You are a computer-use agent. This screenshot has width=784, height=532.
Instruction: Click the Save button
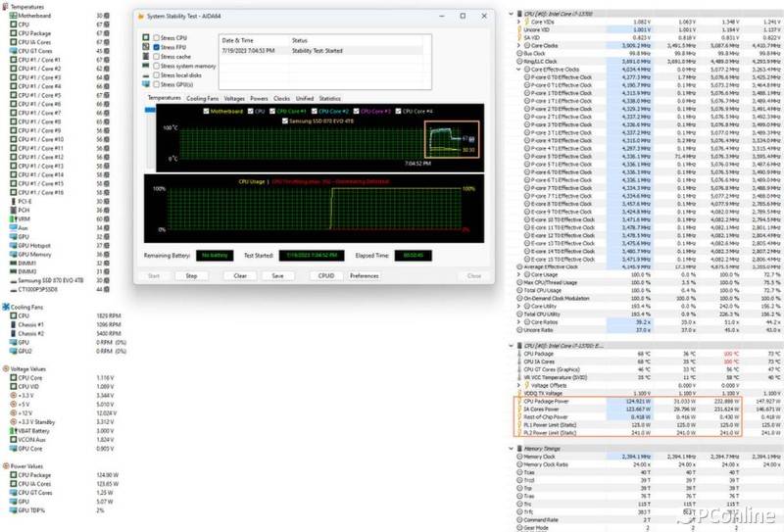pos(277,275)
